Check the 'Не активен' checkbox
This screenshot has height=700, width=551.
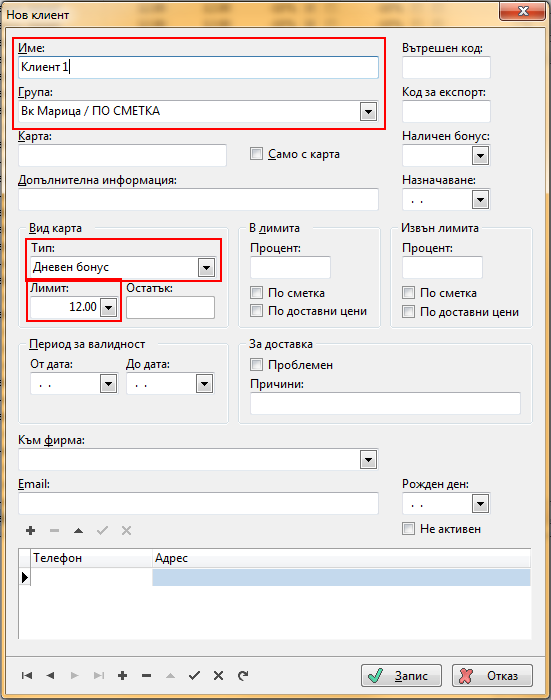408,529
